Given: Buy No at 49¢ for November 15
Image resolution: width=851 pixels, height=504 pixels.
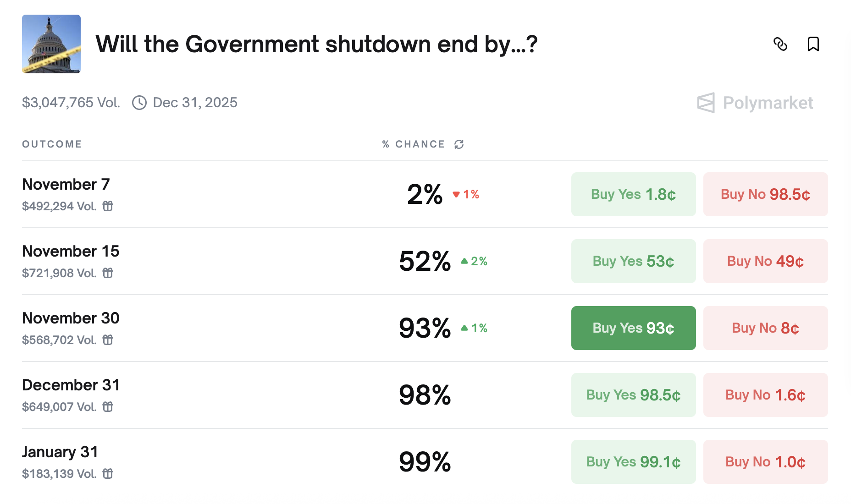Looking at the screenshot, I should [x=765, y=261].
